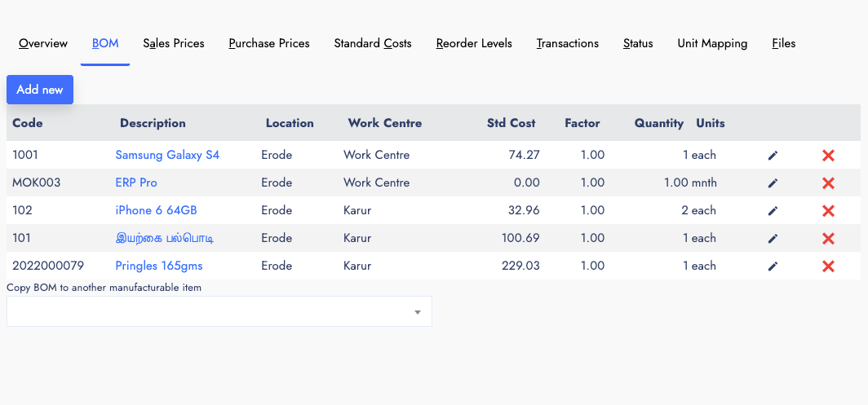Delete the Pringles 165gms row

[x=828, y=266]
